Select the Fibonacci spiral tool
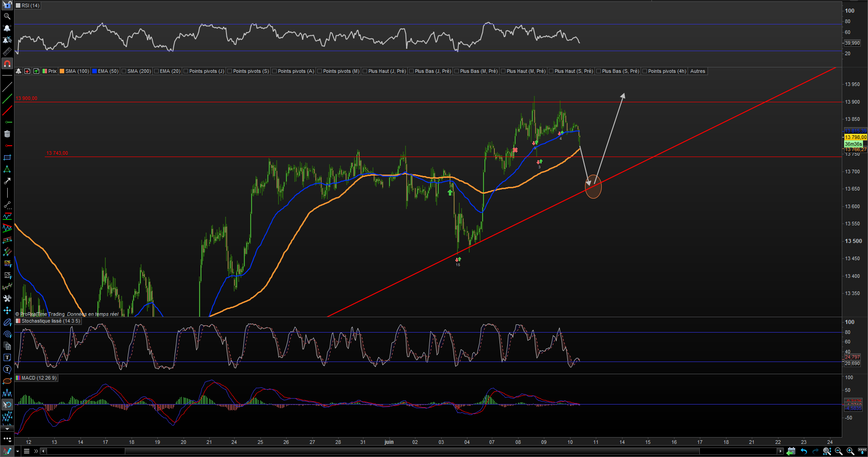This screenshot has height=457, width=868. (x=7, y=334)
